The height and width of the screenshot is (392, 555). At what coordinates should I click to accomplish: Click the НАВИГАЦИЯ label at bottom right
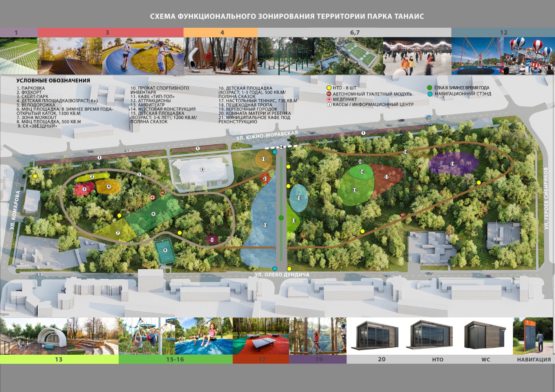[534, 359]
